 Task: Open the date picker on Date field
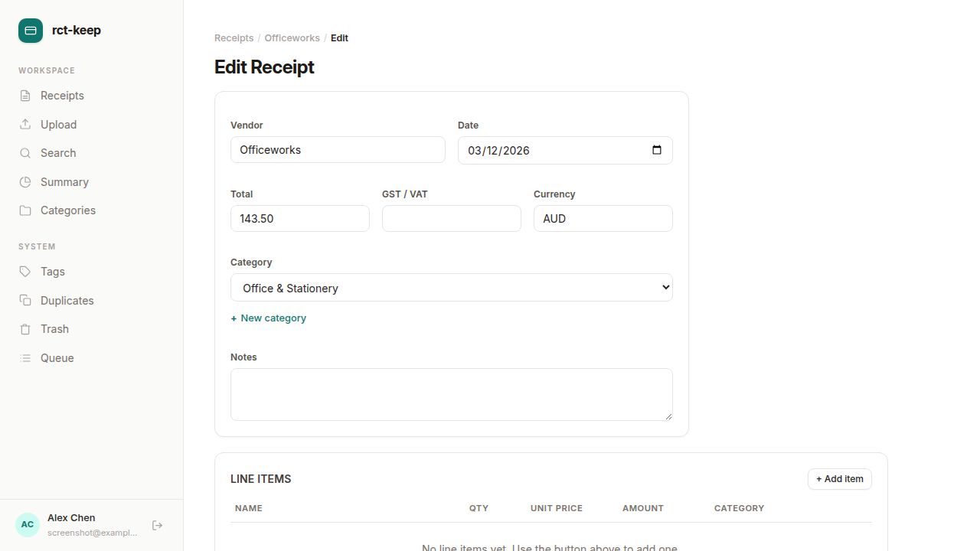click(656, 151)
